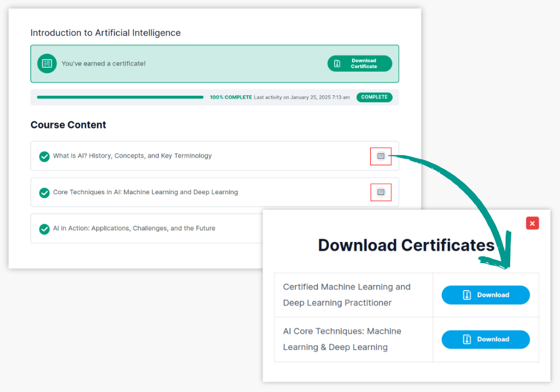This screenshot has width=560, height=392.
Task: Click the course progress bar
Action: pyautogui.click(x=120, y=97)
